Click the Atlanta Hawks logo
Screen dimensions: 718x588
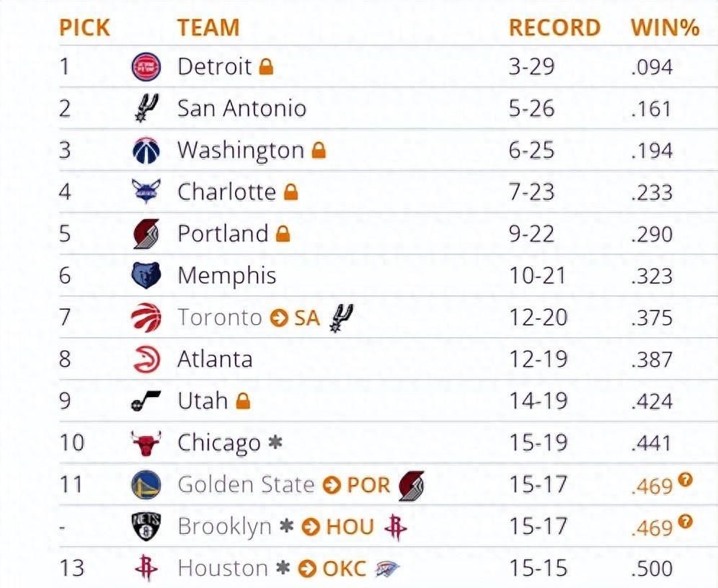click(x=146, y=359)
